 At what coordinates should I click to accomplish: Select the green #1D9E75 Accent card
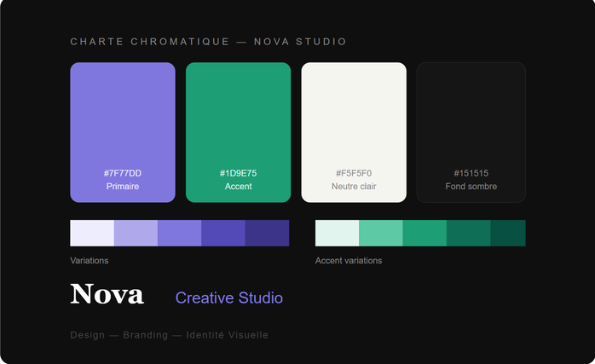point(238,132)
